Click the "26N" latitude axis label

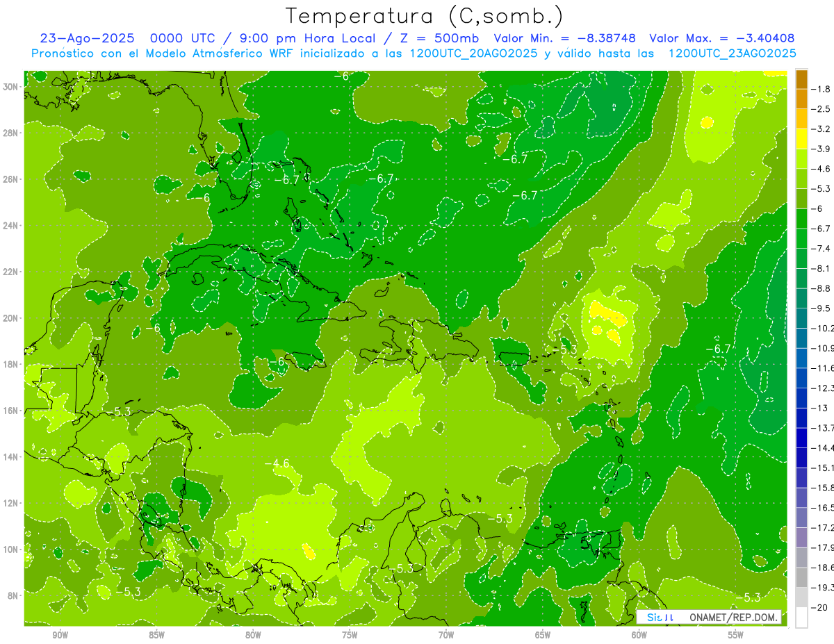12,179
